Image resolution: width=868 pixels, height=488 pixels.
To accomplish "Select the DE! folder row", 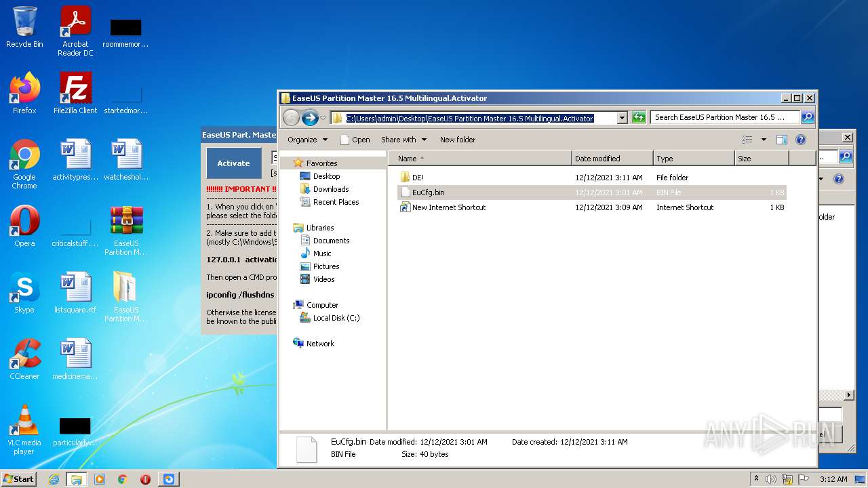I will pyautogui.click(x=591, y=178).
